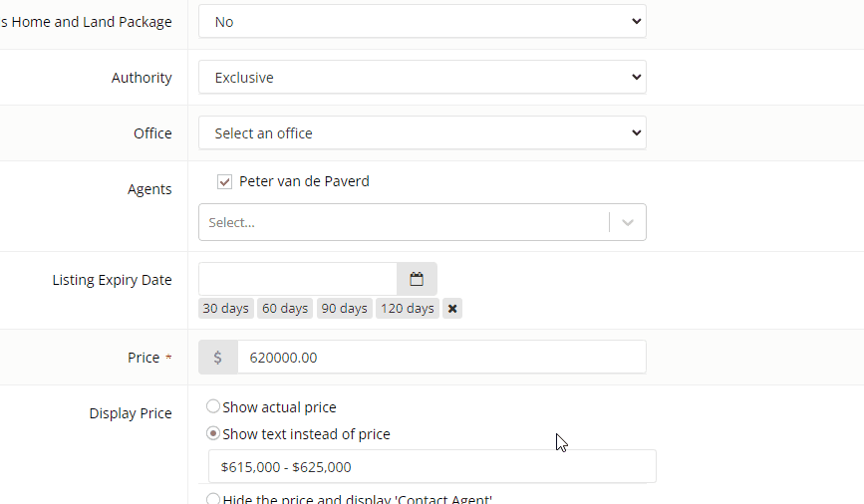
Task: Click the Listing Expiry Date input field
Action: click(298, 279)
